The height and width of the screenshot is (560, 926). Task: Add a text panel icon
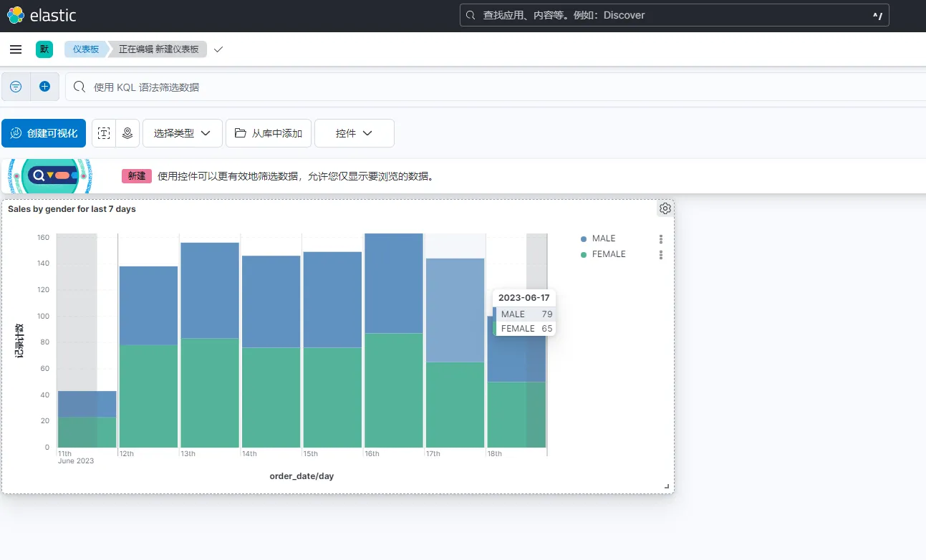[x=105, y=133]
